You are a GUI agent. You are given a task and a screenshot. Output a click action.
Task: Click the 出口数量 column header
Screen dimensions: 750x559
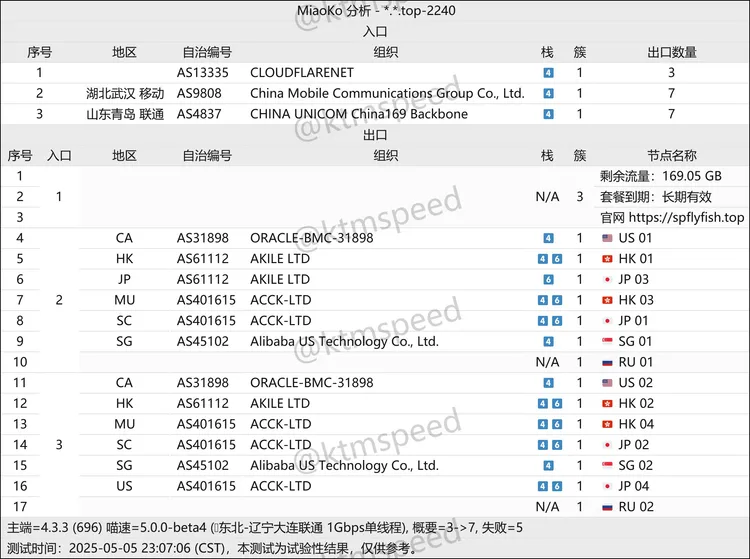pos(671,52)
